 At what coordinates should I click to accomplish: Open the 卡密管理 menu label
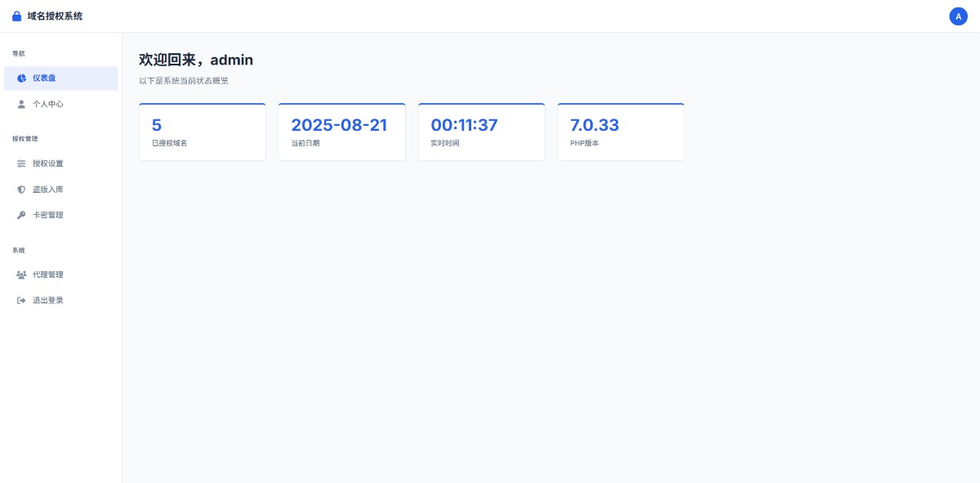48,216
